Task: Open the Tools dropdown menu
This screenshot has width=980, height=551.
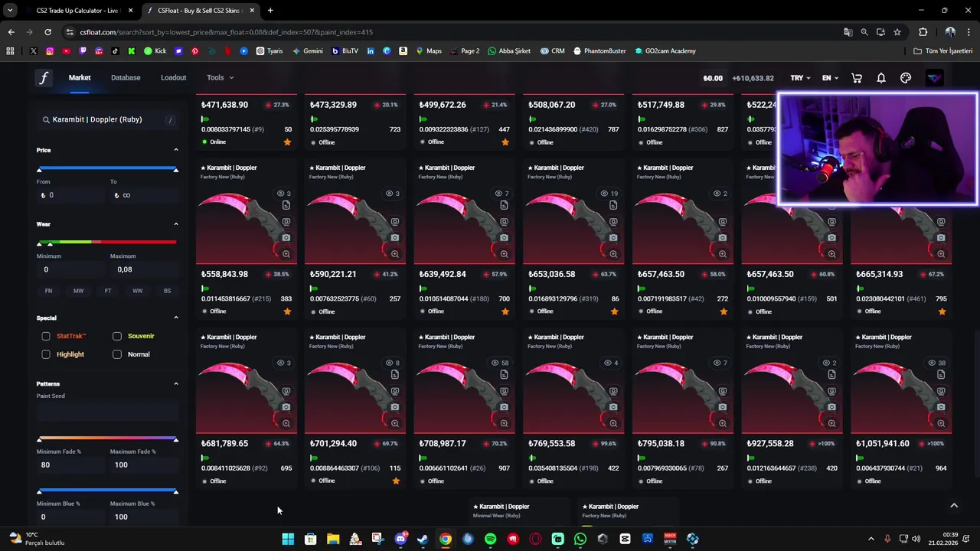Action: [220, 77]
